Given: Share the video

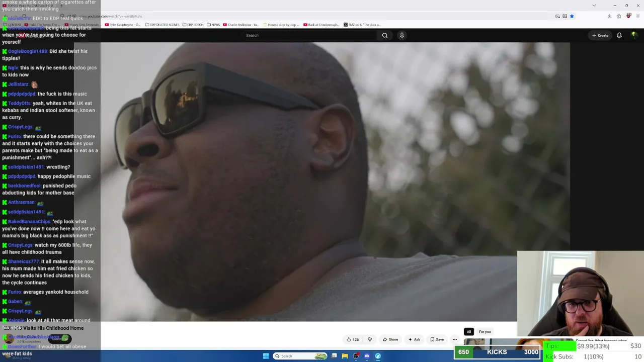Looking at the screenshot, I should 390,339.
